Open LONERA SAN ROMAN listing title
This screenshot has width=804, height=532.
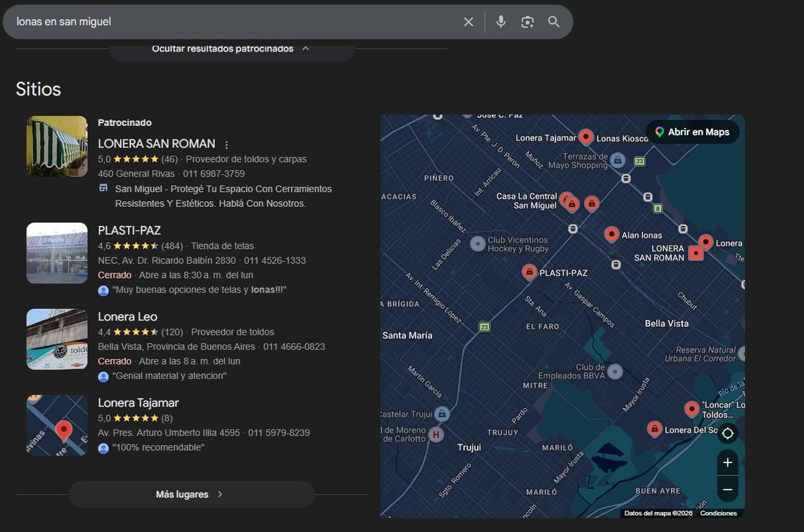coord(157,143)
